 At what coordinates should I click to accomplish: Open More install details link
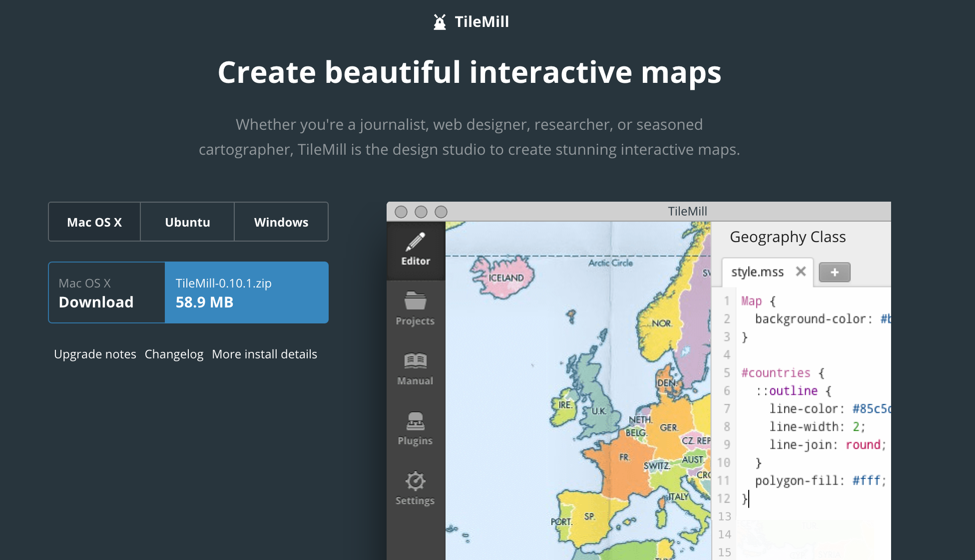point(264,354)
